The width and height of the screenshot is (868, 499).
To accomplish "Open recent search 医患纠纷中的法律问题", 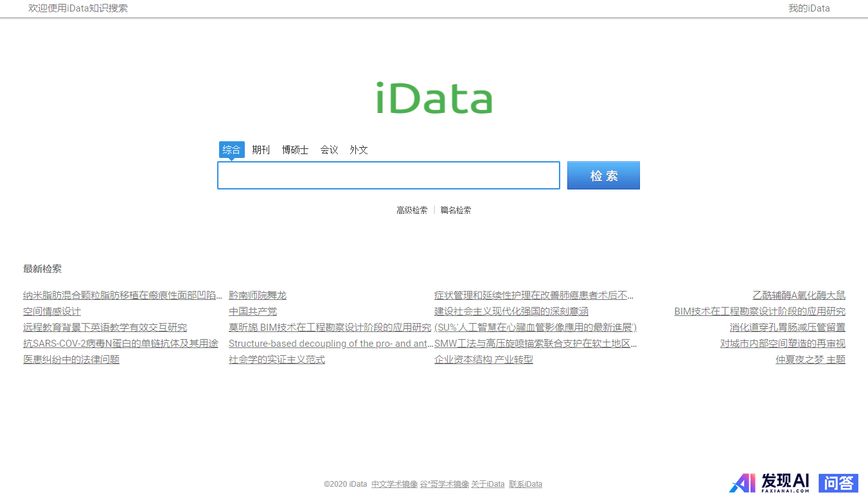I will pos(71,360).
